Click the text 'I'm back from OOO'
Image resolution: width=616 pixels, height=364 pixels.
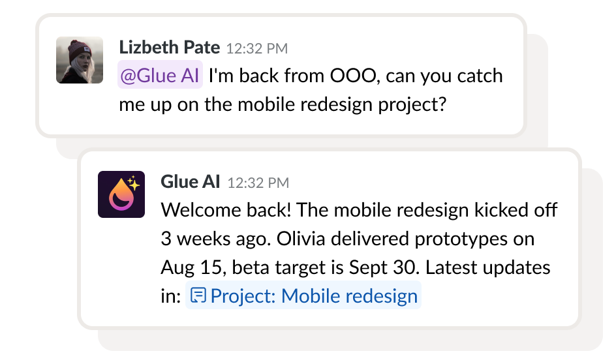(292, 76)
